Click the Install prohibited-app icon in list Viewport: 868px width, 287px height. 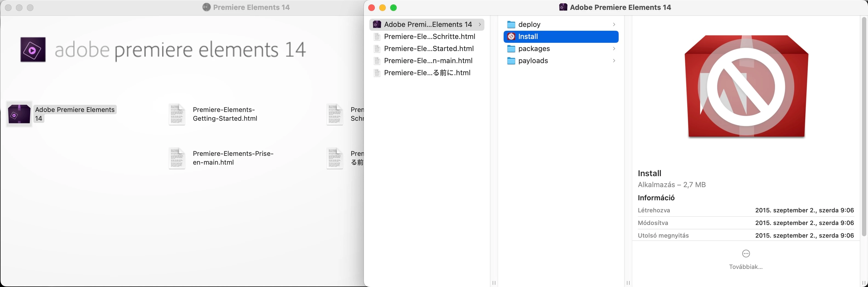click(511, 36)
